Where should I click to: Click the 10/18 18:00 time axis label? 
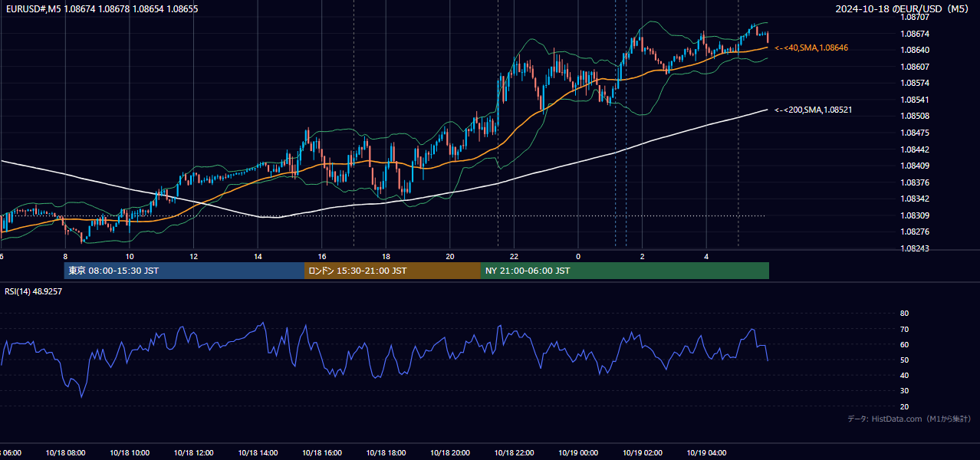(x=386, y=452)
